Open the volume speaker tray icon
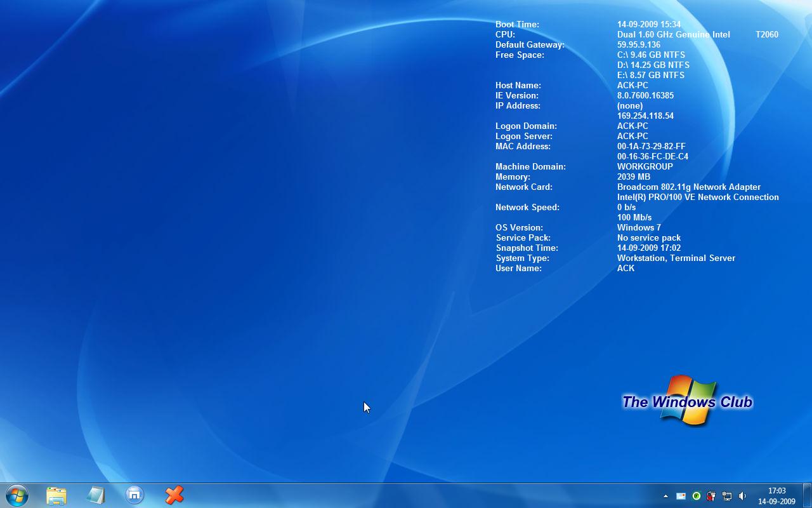Screen dimensions: 812x508 tap(742, 496)
